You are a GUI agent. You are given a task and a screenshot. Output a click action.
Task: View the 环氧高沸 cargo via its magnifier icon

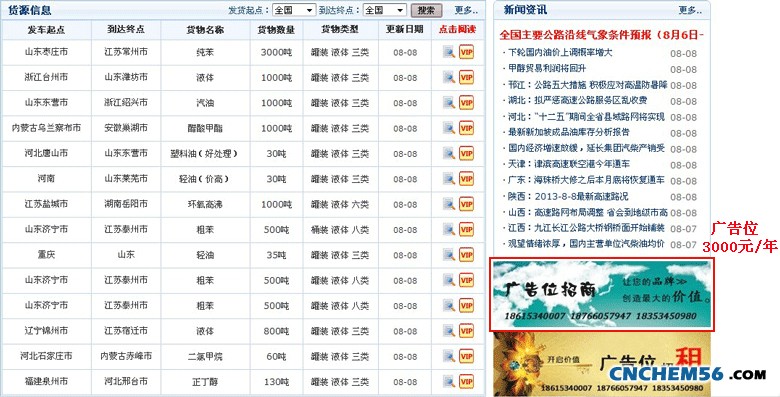coord(449,204)
